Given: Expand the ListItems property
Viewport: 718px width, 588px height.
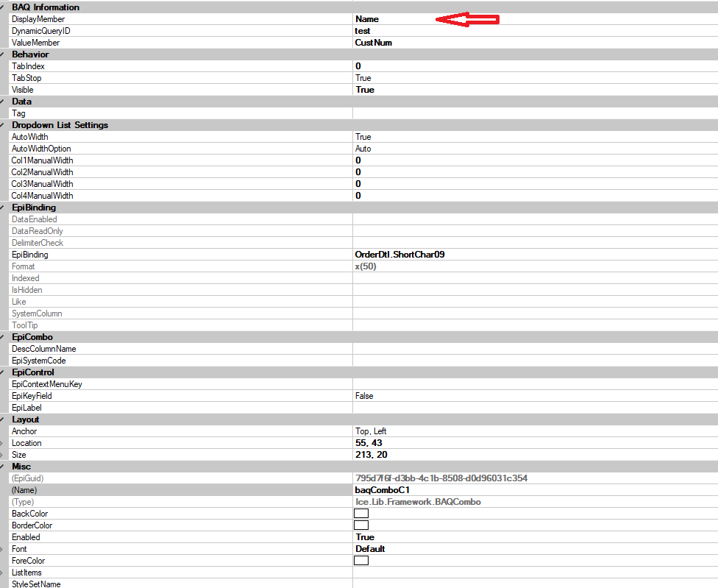Looking at the screenshot, I should tap(1, 573).
